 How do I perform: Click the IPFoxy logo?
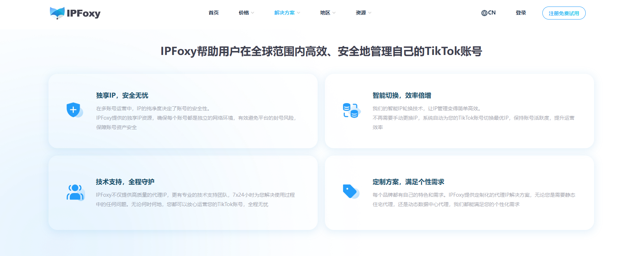click(x=75, y=13)
